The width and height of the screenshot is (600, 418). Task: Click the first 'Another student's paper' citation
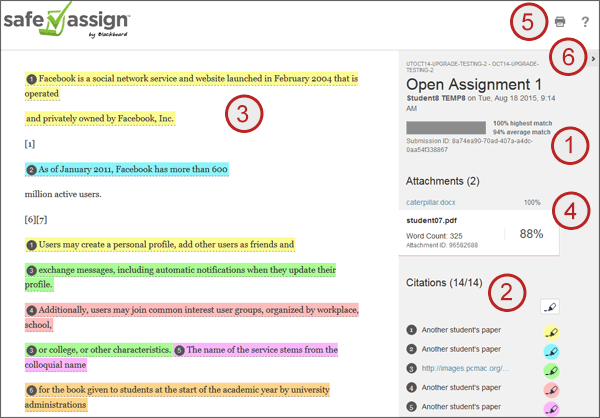point(461,330)
